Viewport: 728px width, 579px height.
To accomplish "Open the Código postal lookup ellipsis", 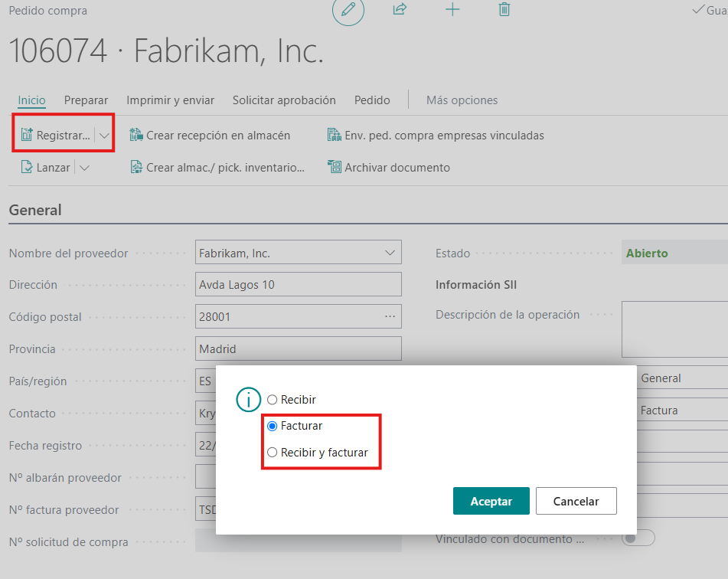I will (390, 316).
